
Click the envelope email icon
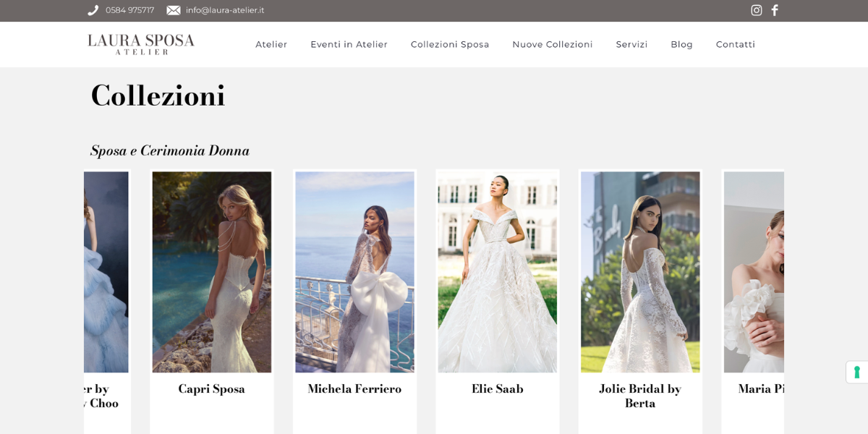[174, 10]
